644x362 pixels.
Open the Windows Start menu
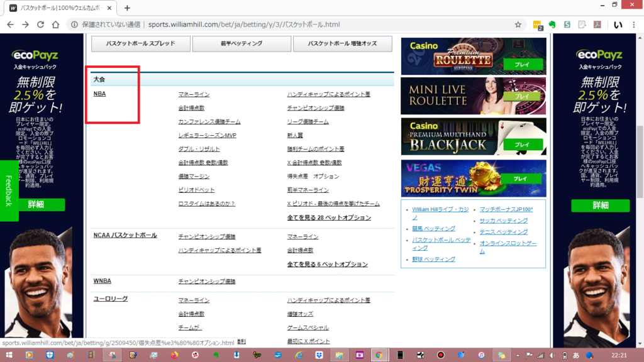click(9, 355)
